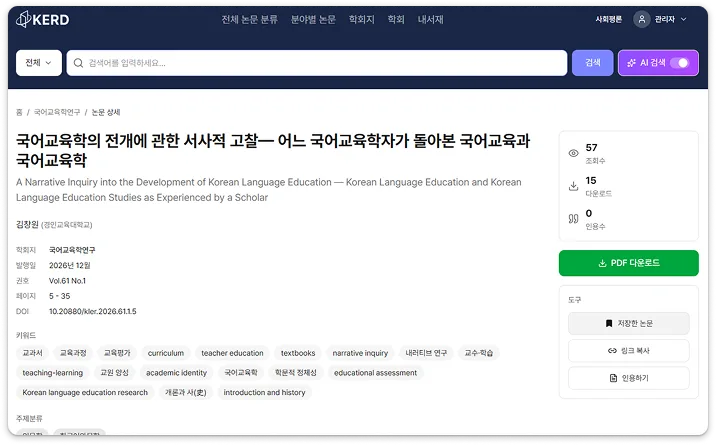
Task: Click the affiliation (경인교육대학교)
Action: click(67, 225)
